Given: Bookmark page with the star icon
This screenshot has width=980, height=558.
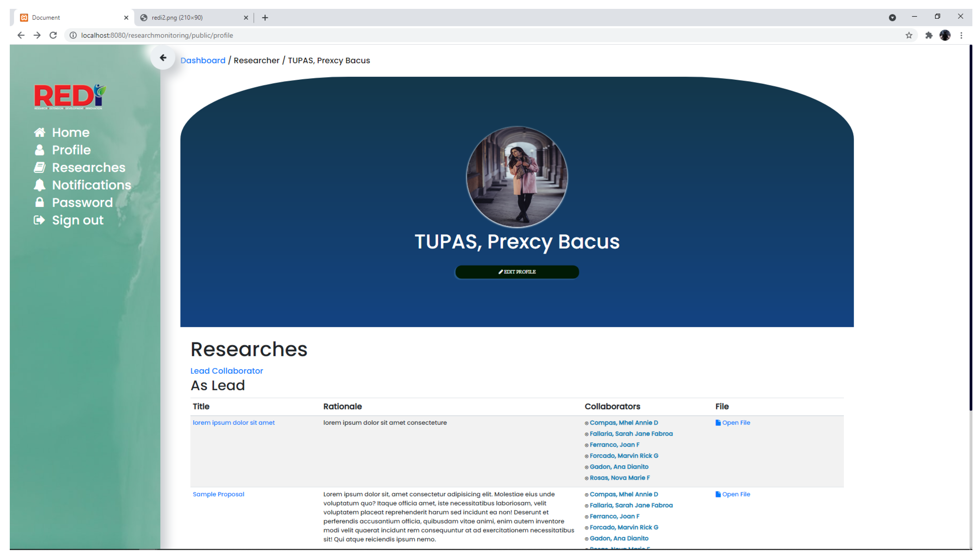Looking at the screenshot, I should tap(909, 35).
